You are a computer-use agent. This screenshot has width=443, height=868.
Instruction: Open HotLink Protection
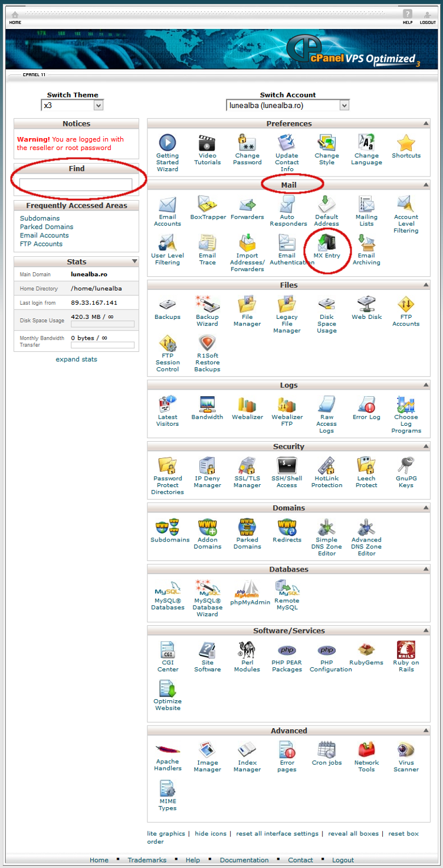tap(327, 473)
